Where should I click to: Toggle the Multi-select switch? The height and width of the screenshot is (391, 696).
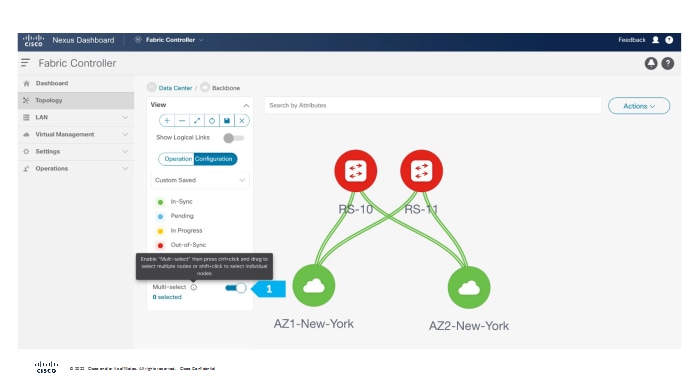[236, 288]
